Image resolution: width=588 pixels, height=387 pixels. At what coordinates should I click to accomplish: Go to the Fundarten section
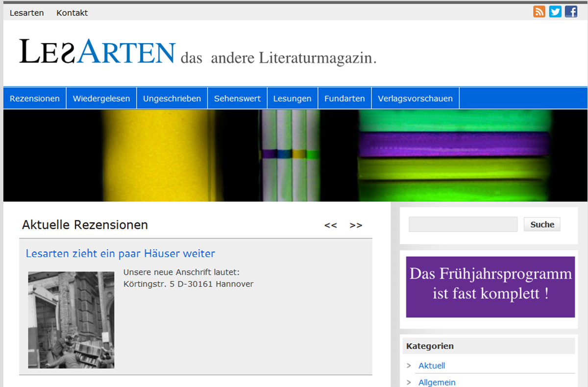344,98
